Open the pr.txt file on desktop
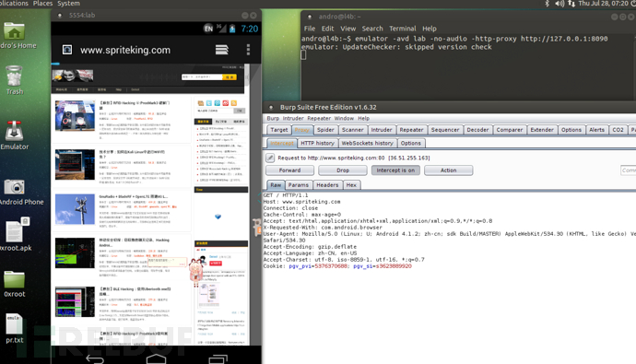The width and height of the screenshot is (636, 364). point(14,324)
